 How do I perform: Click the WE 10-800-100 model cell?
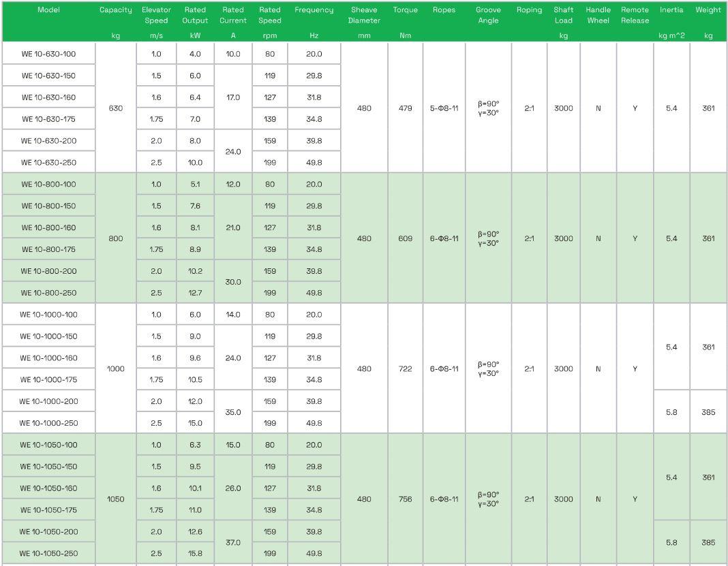(x=48, y=184)
